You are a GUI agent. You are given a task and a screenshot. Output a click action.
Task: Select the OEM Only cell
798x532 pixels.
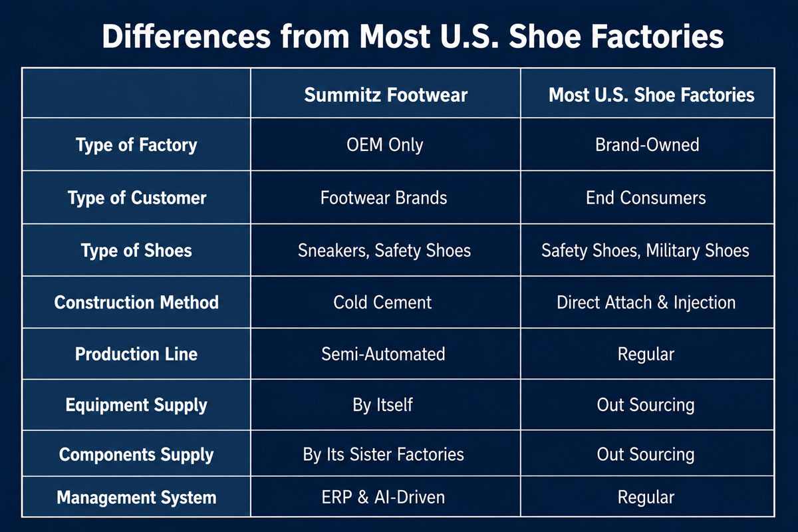(x=385, y=144)
